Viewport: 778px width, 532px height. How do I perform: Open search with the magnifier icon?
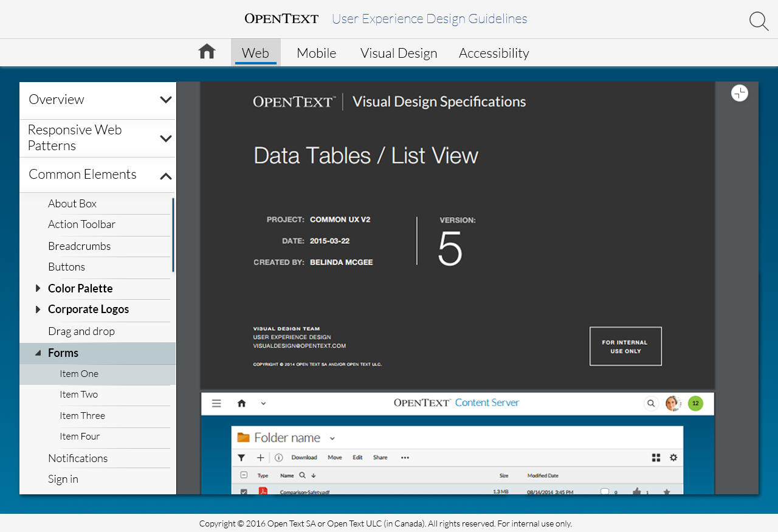pyautogui.click(x=759, y=21)
